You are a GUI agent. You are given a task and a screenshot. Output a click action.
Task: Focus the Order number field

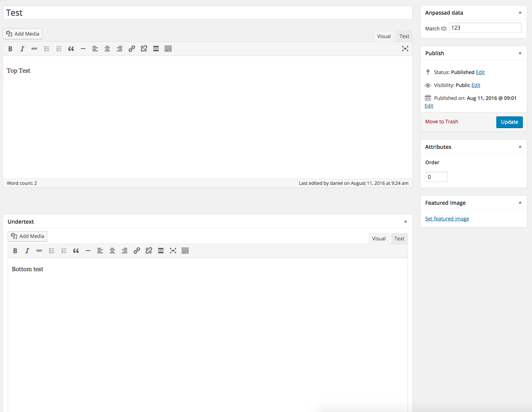coord(437,177)
